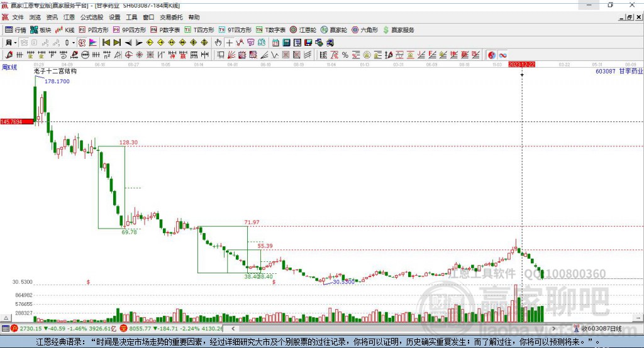Click the 周K线 label
This screenshot has height=348, width=644.
pyautogui.click(x=9, y=67)
